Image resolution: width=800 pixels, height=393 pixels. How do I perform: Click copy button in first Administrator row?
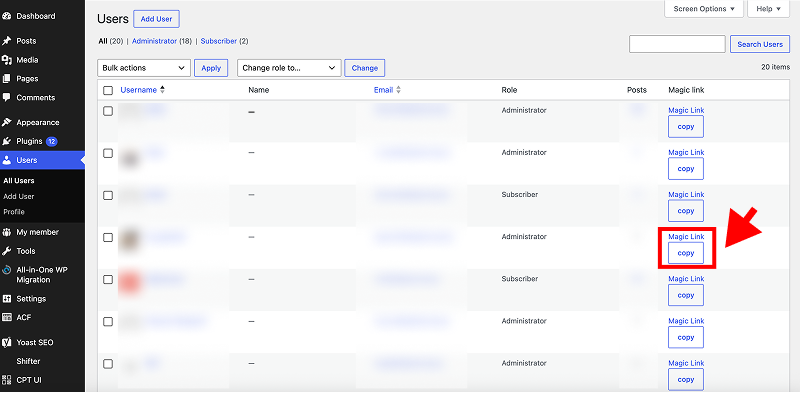tap(686, 127)
